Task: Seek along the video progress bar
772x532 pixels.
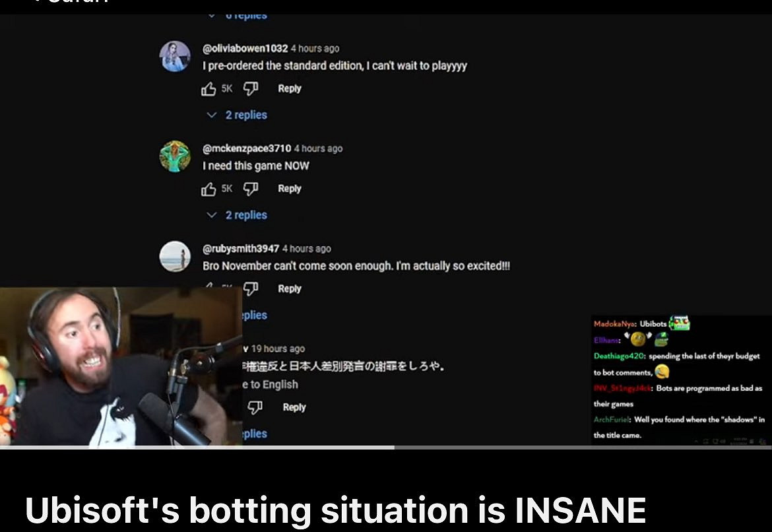Action: point(386,448)
